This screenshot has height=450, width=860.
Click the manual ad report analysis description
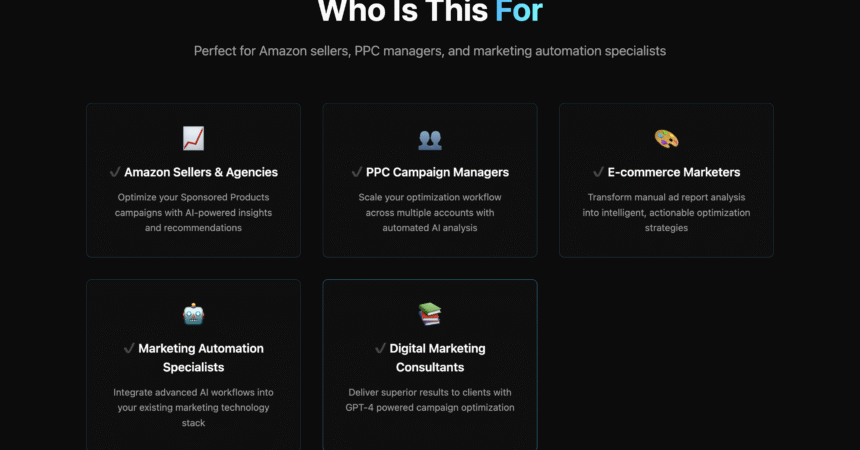pos(666,212)
